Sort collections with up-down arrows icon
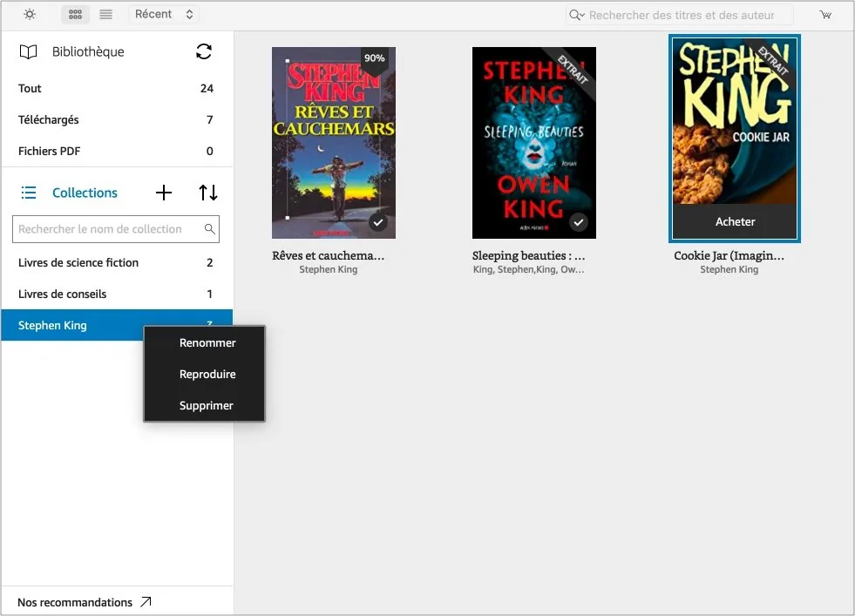Viewport: 855px width, 616px height. [208, 193]
